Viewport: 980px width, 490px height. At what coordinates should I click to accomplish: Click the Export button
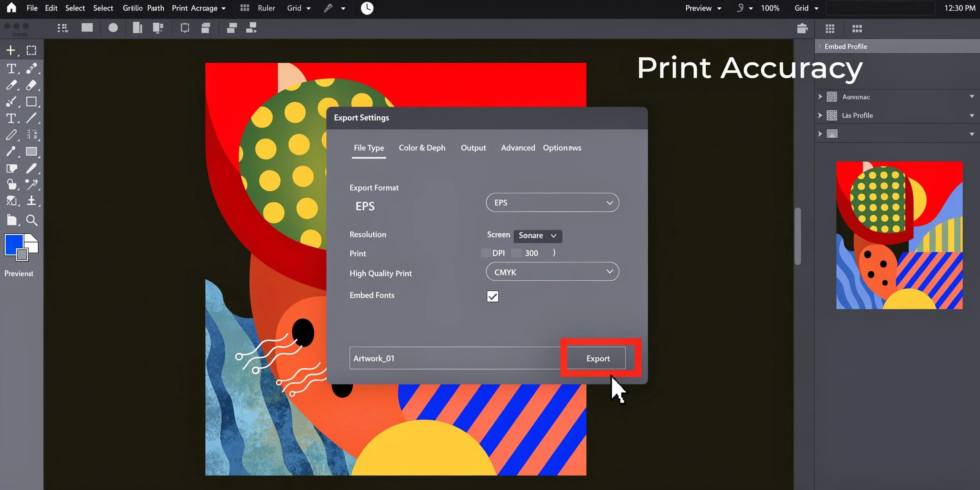[x=597, y=358]
